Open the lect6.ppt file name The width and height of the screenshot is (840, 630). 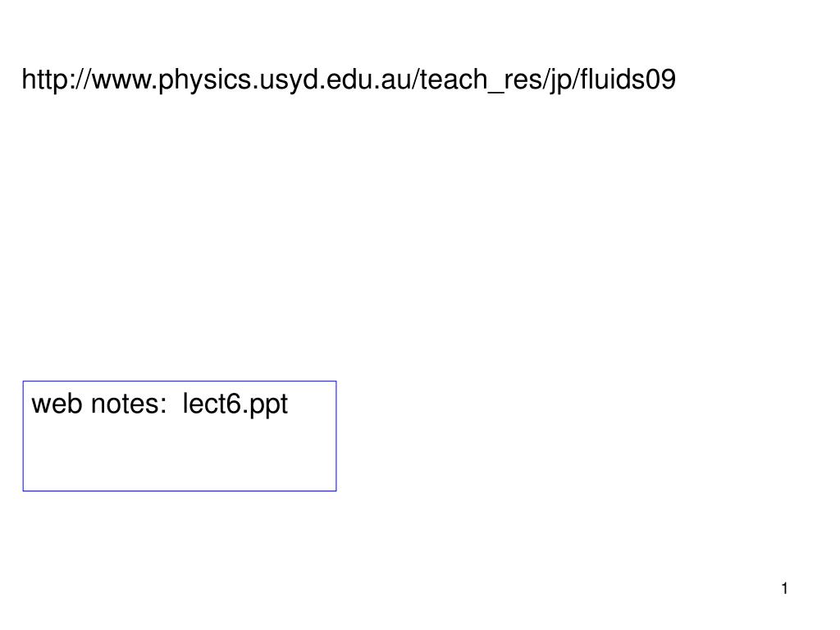pos(235,405)
